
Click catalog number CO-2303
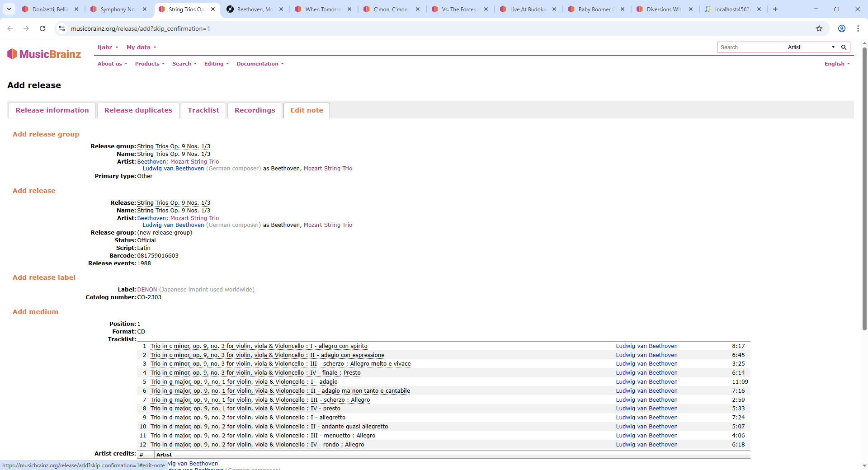(149, 297)
